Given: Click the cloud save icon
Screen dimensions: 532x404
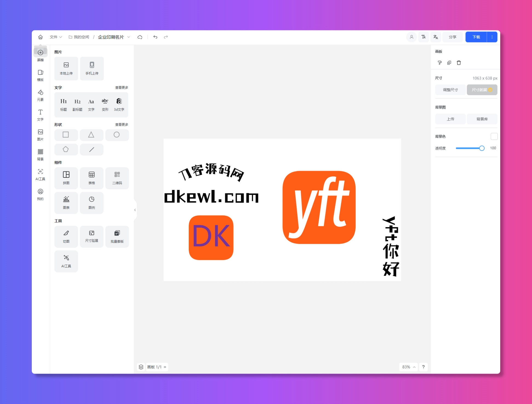Looking at the screenshot, I should tap(140, 37).
